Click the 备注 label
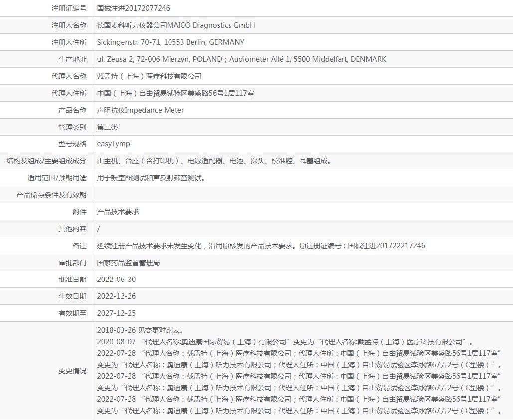513x420 pixels. 79,246
